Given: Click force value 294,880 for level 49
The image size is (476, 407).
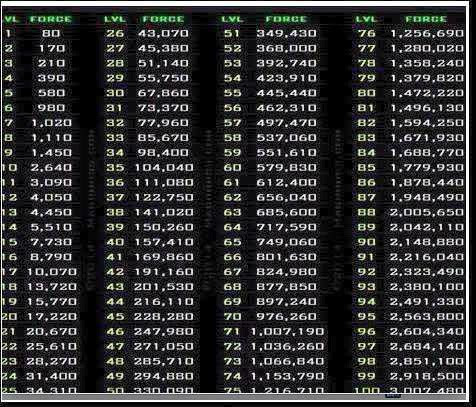Looking at the screenshot, I should point(164,376).
